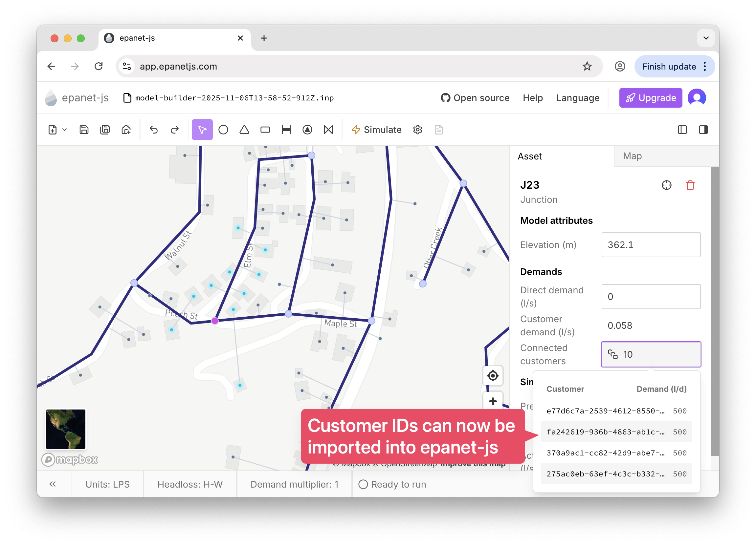Open new file dropdown arrow
The image size is (756, 546).
[65, 130]
